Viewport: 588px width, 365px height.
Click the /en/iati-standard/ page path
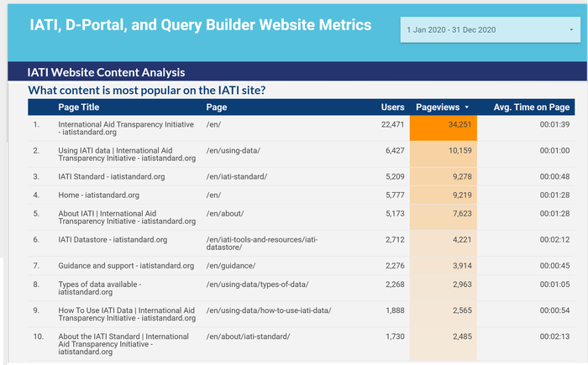(x=237, y=176)
